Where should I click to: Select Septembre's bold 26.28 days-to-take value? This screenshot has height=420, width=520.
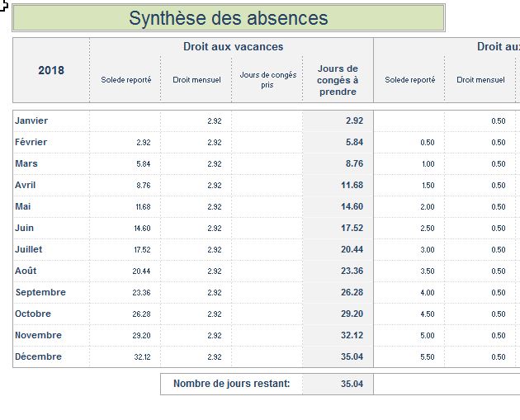[x=352, y=292]
